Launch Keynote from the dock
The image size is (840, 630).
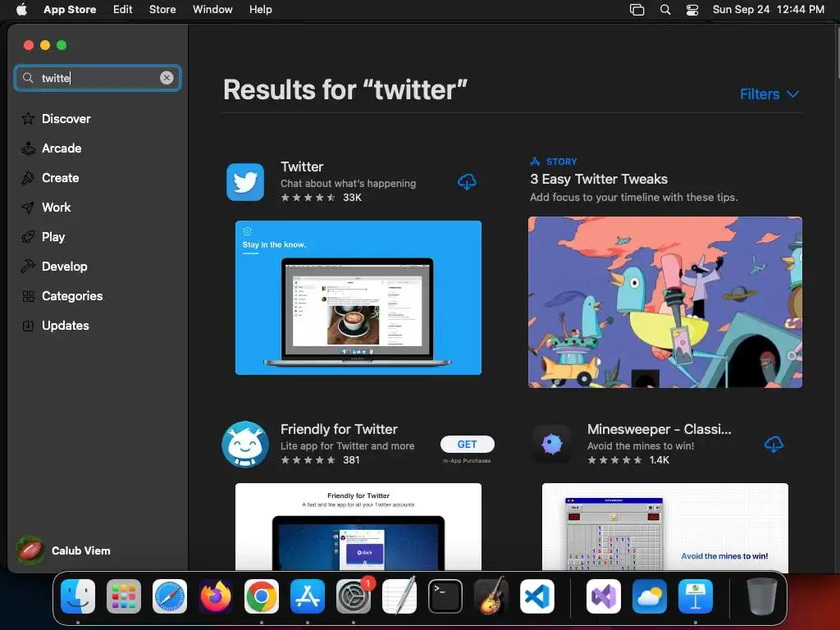696,596
